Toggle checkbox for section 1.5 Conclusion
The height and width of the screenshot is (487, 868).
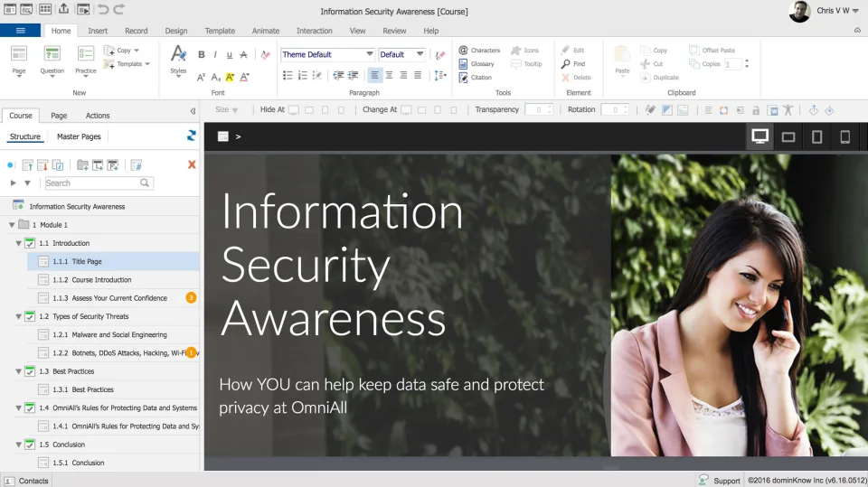pos(30,445)
